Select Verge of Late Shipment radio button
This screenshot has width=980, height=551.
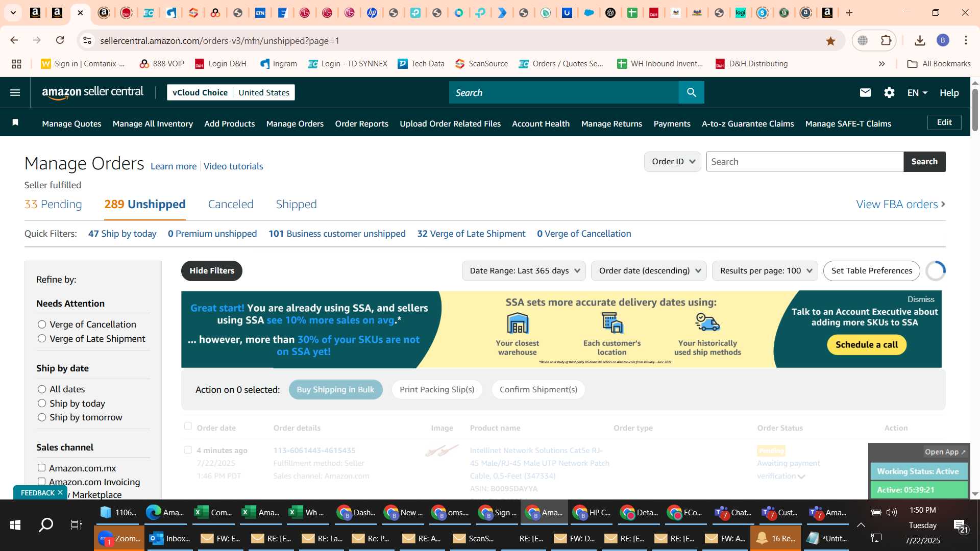click(x=42, y=339)
